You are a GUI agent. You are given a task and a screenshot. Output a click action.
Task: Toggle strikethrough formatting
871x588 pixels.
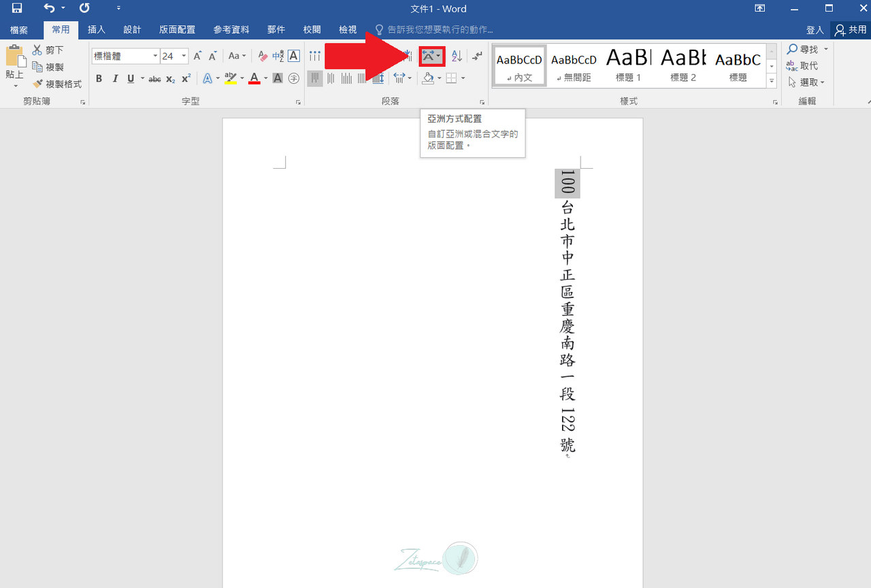tap(154, 78)
